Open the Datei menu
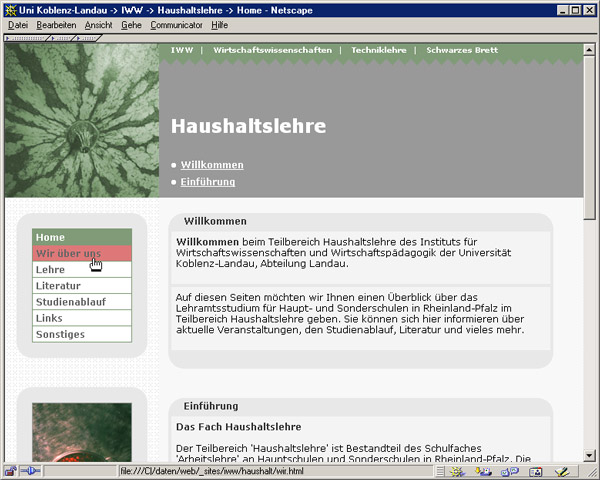Viewport: 600px width, 480px height. [x=18, y=24]
